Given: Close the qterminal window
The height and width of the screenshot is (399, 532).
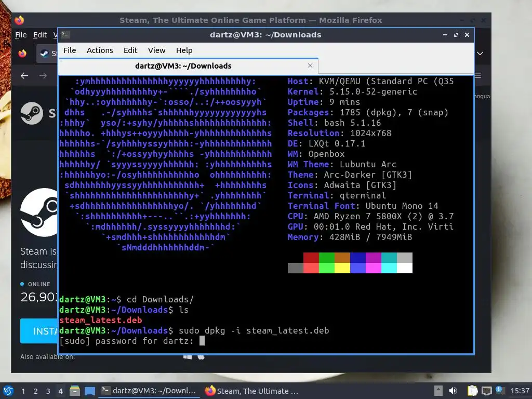Looking at the screenshot, I should tap(467, 35).
